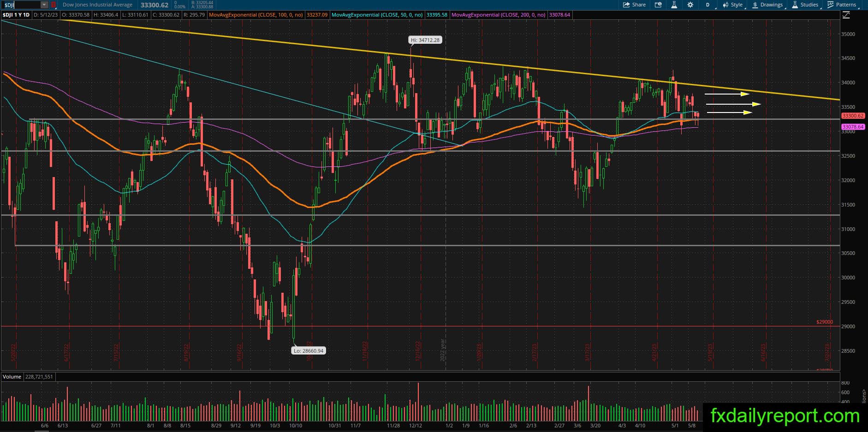Open the Drawings menu
This screenshot has height=432, width=868.
tap(768, 5)
